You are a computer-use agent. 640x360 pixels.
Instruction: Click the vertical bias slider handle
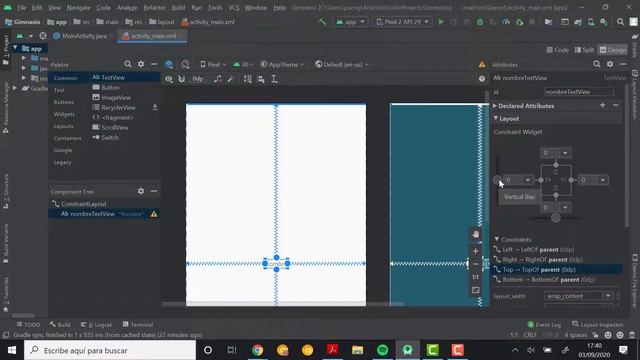coord(498,180)
